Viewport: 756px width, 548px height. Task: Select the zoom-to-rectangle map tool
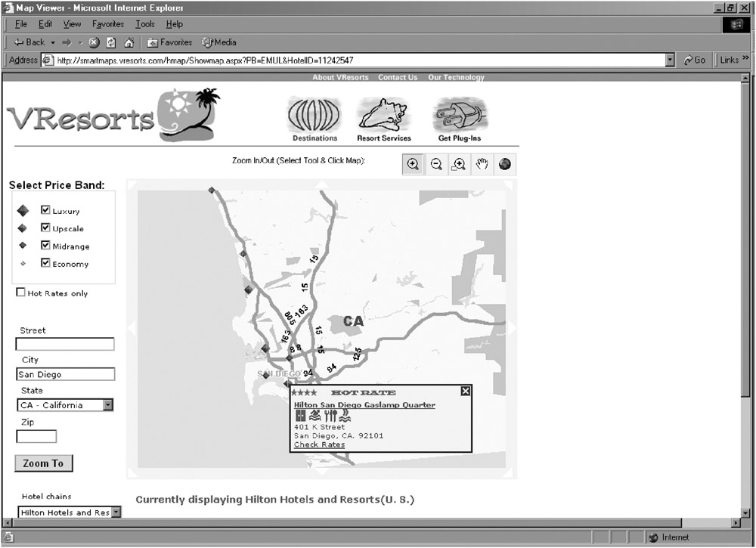[459, 164]
